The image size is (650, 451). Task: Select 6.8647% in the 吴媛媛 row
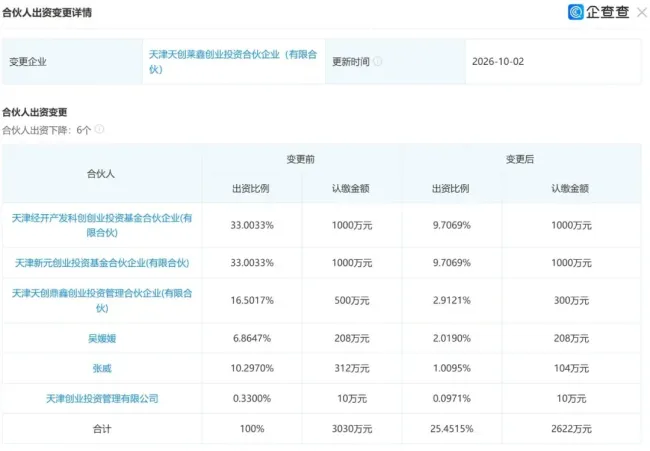coord(252,338)
